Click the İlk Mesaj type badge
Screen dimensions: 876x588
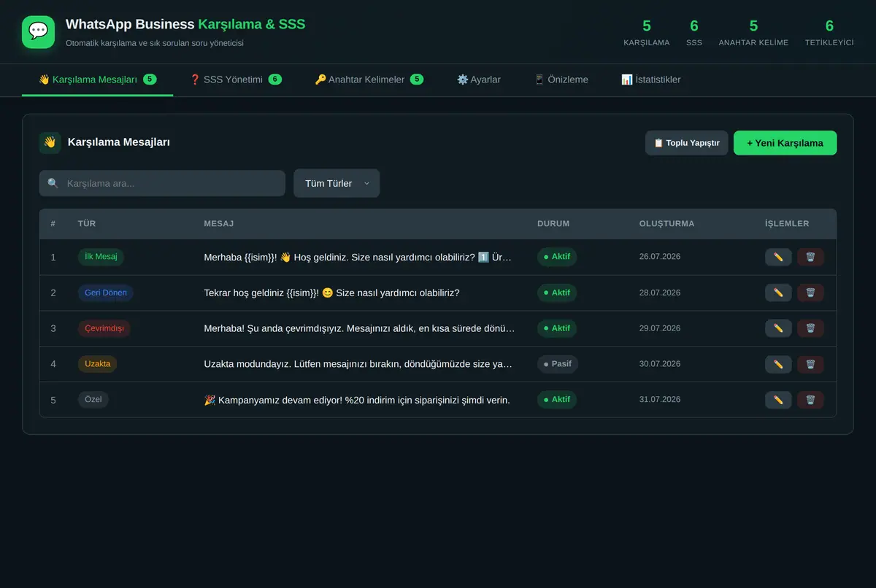(101, 257)
